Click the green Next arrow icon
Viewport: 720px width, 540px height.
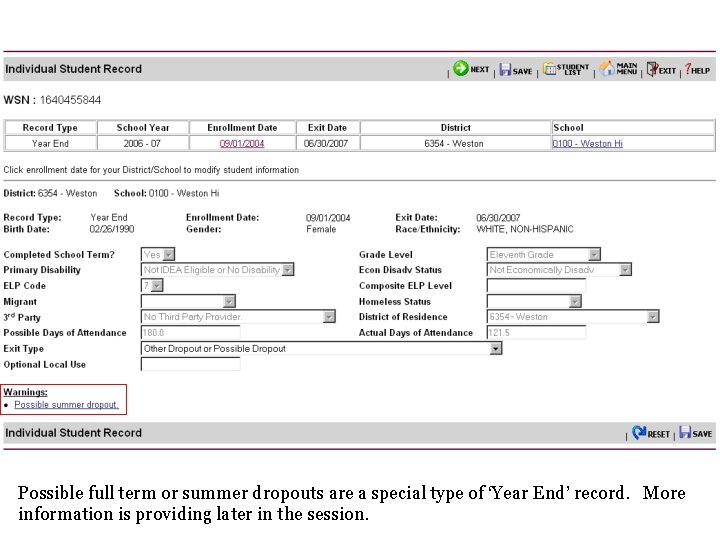pos(461,68)
